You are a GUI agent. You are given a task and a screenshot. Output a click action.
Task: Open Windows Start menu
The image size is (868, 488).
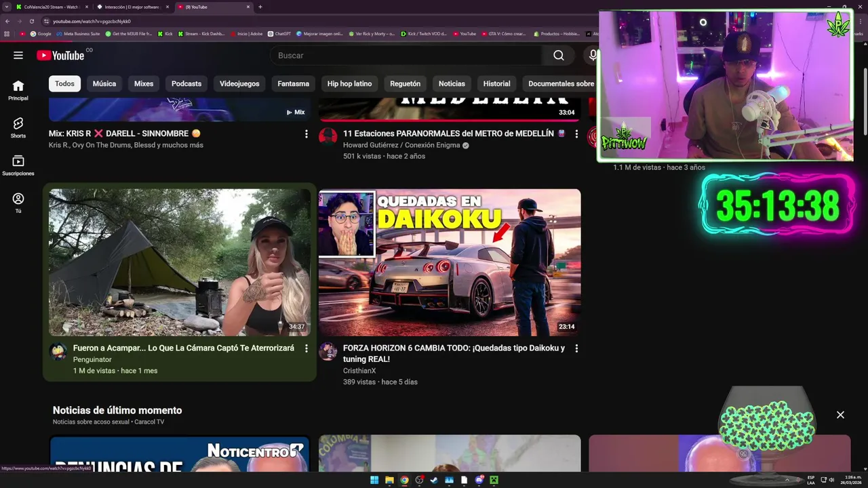374,480
